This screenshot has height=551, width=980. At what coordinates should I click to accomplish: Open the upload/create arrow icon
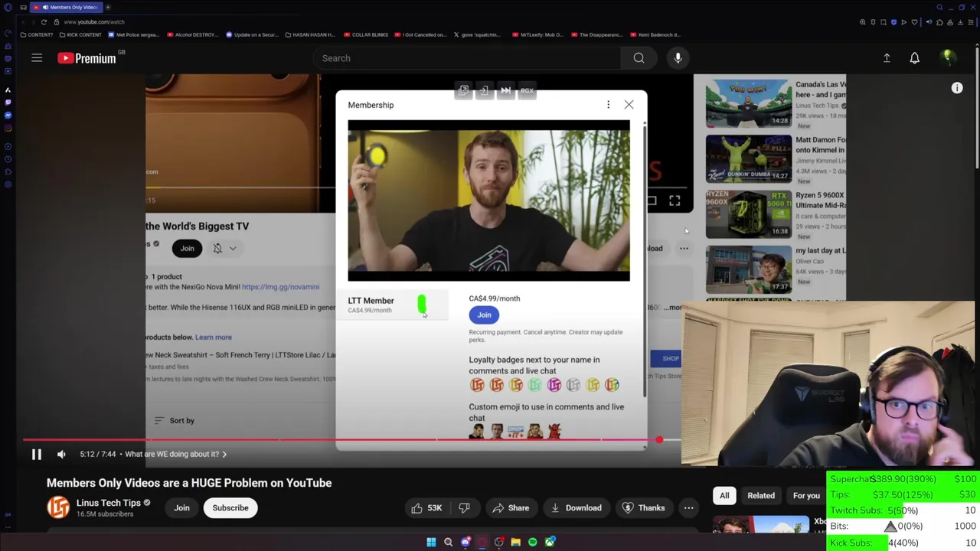pos(887,58)
